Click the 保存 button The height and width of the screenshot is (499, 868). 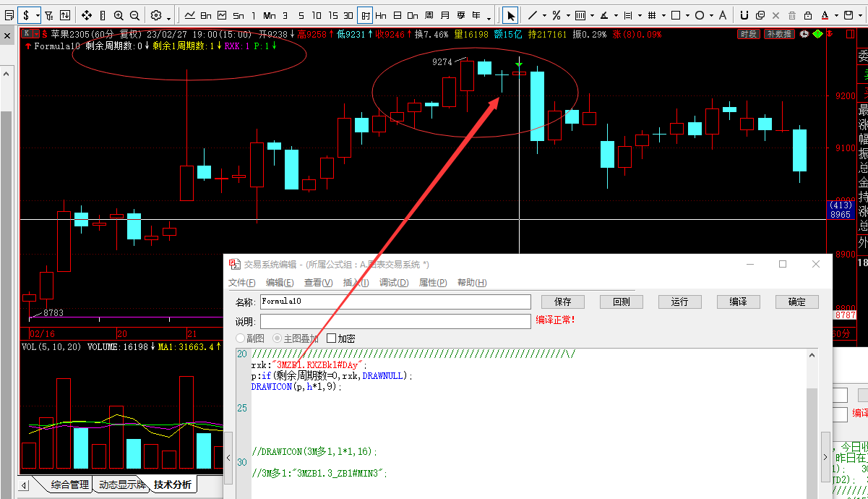click(x=562, y=302)
